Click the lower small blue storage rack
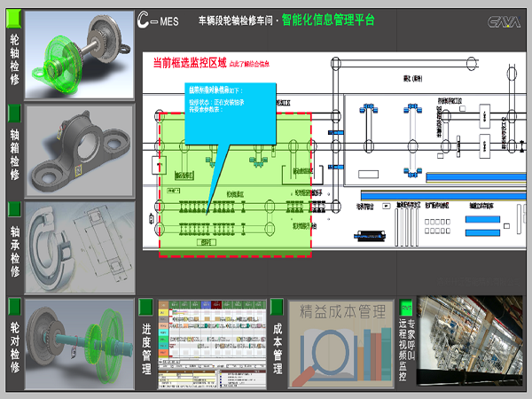This screenshot has width=532, height=399. point(482,232)
